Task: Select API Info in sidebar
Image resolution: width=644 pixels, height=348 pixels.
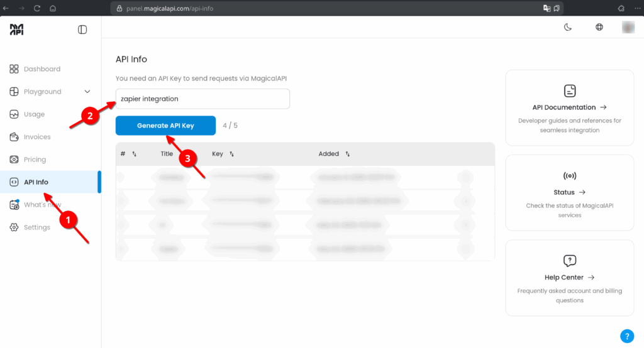Action: (49, 182)
